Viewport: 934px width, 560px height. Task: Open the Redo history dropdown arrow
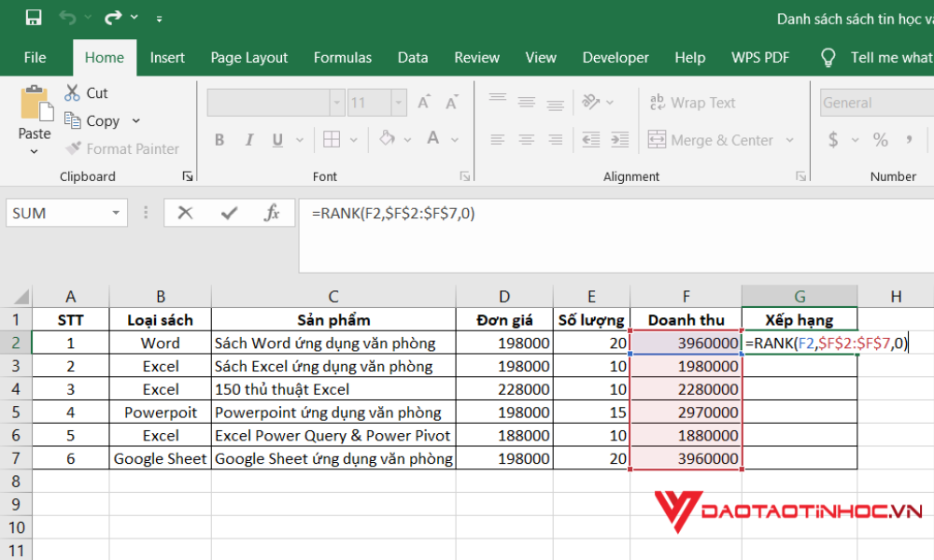coord(134,18)
